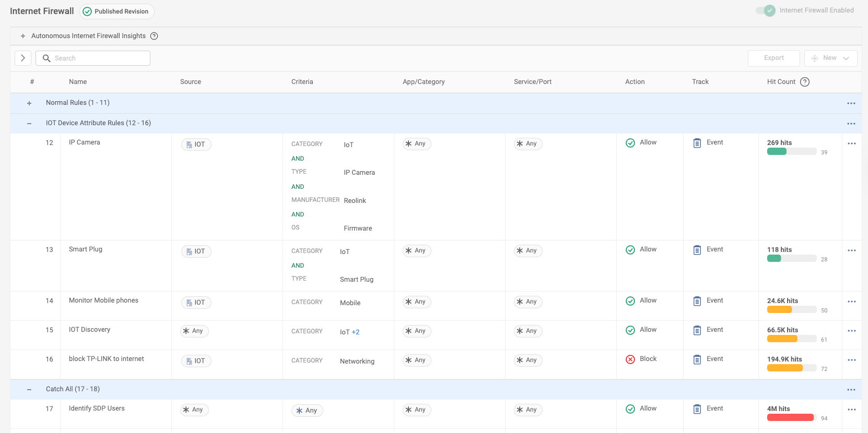The height and width of the screenshot is (433, 868).
Task: Click the +2 categories link in IOT Discovery
Action: [x=356, y=332]
